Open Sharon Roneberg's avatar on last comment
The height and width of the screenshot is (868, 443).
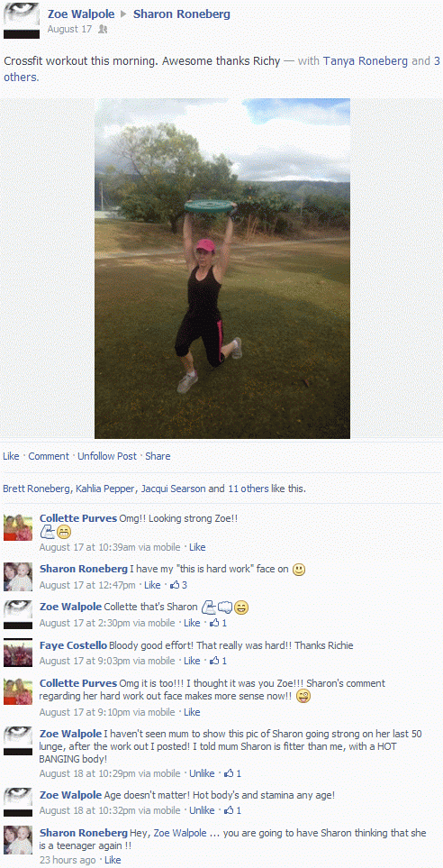tap(18, 840)
